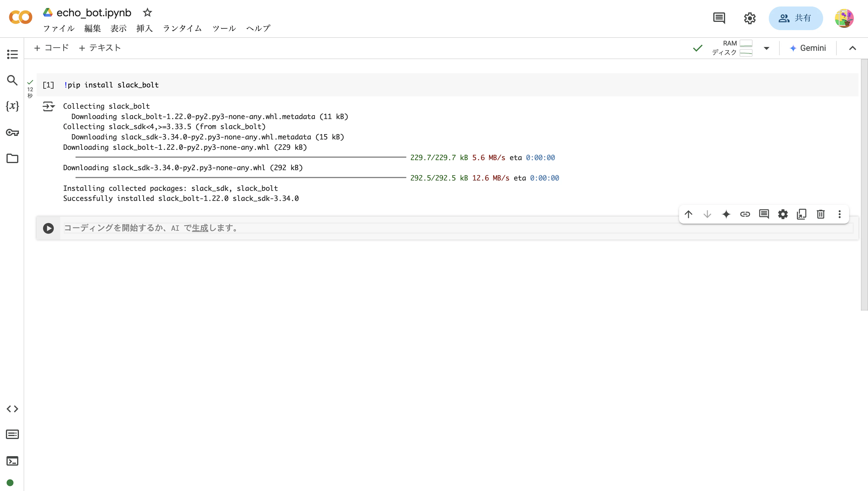Open the ヘルプ menu

[x=258, y=29]
